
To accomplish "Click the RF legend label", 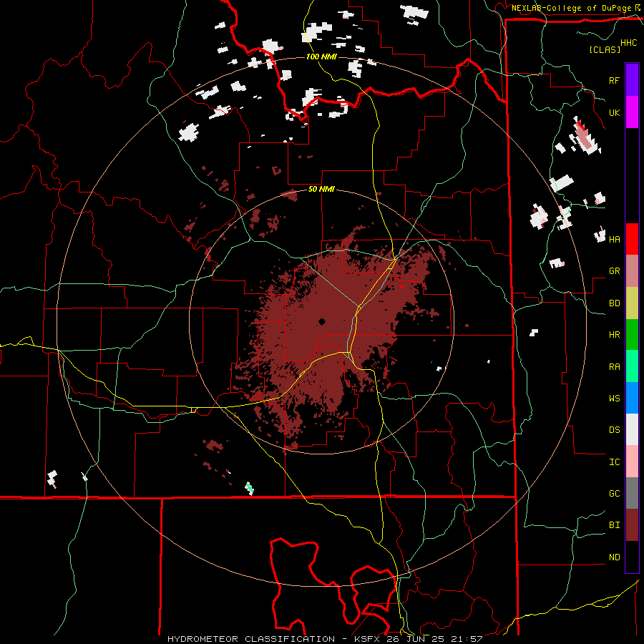I will 614,80.
